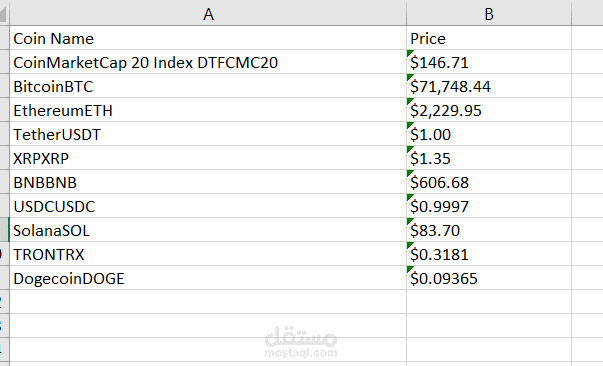Select the column A header
Image resolution: width=603 pixels, height=366 pixels.
208,14
